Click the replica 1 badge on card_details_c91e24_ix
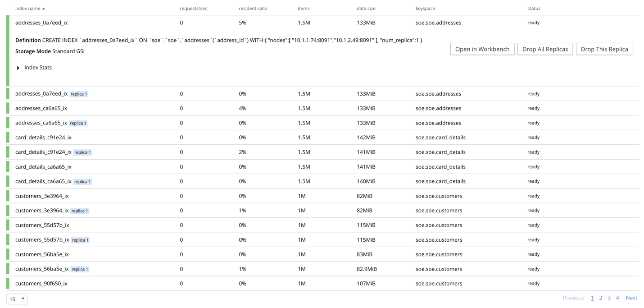The height and width of the screenshot is (308, 644). point(82,152)
